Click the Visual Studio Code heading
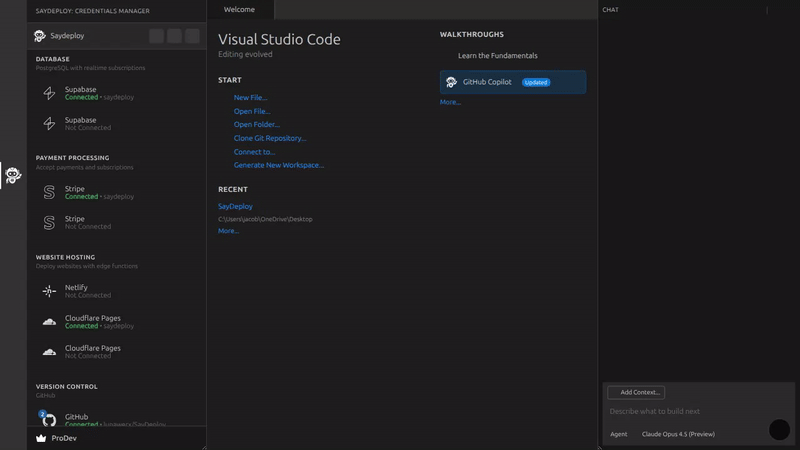The width and height of the screenshot is (800, 450). 279,39
